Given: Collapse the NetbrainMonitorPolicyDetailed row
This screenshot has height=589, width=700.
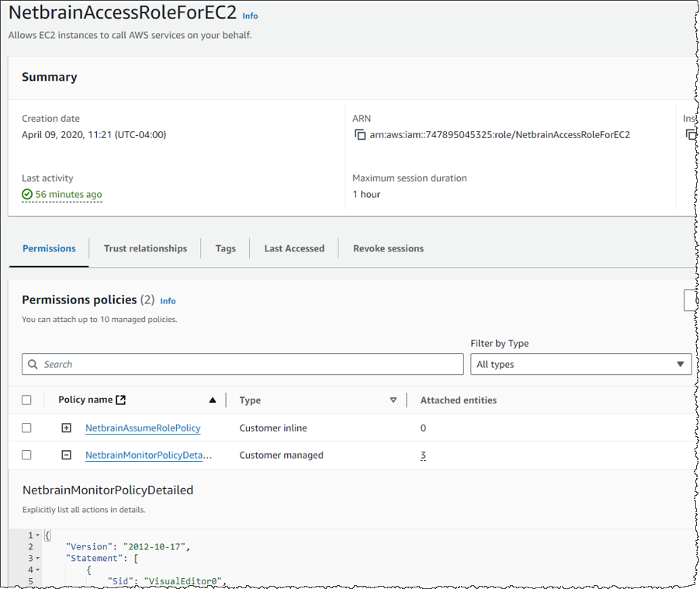Looking at the screenshot, I should (67, 456).
